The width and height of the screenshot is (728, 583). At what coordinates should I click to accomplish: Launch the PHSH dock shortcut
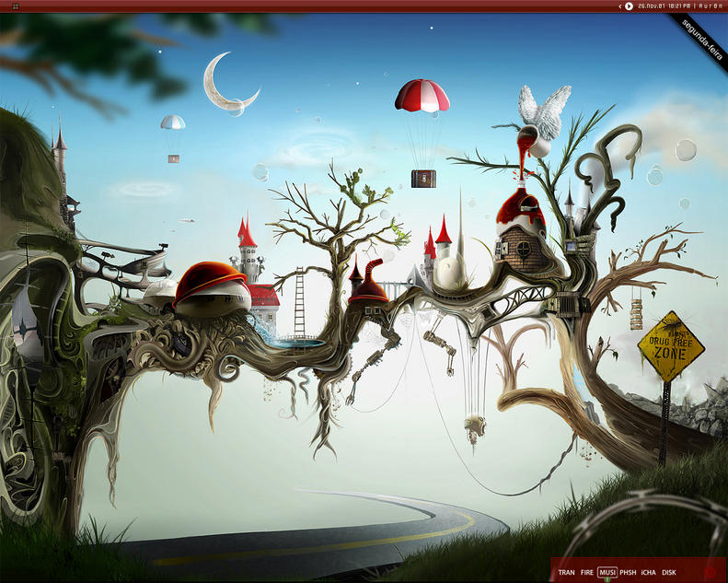[628, 572]
